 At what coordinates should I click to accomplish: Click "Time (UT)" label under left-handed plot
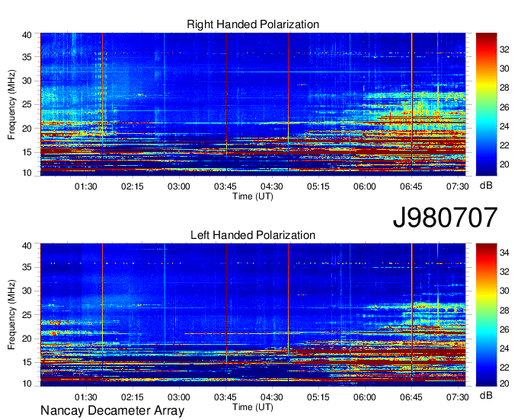(x=253, y=407)
